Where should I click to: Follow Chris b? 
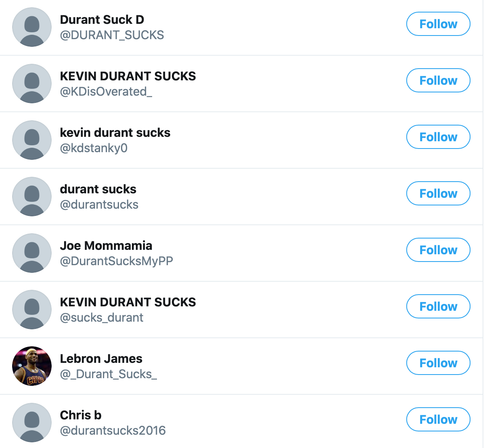pyautogui.click(x=438, y=419)
